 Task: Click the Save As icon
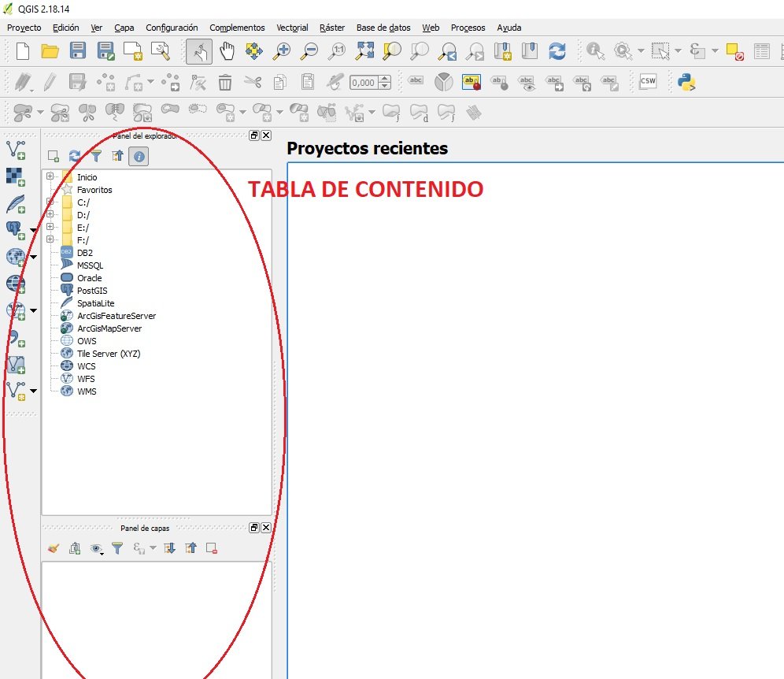click(105, 51)
